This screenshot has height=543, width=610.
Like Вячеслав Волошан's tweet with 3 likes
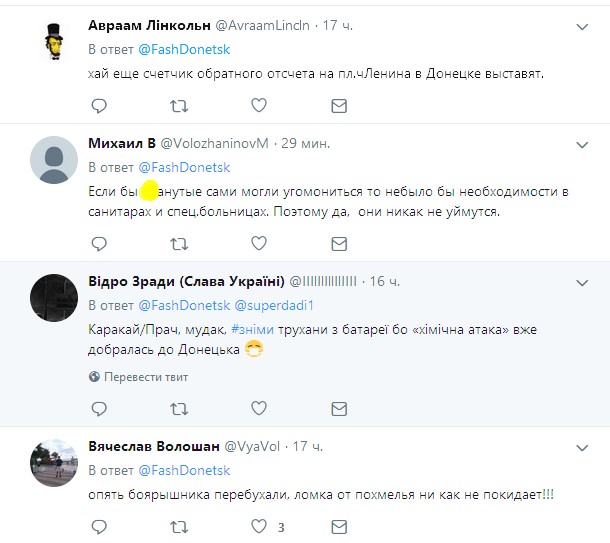[259, 526]
